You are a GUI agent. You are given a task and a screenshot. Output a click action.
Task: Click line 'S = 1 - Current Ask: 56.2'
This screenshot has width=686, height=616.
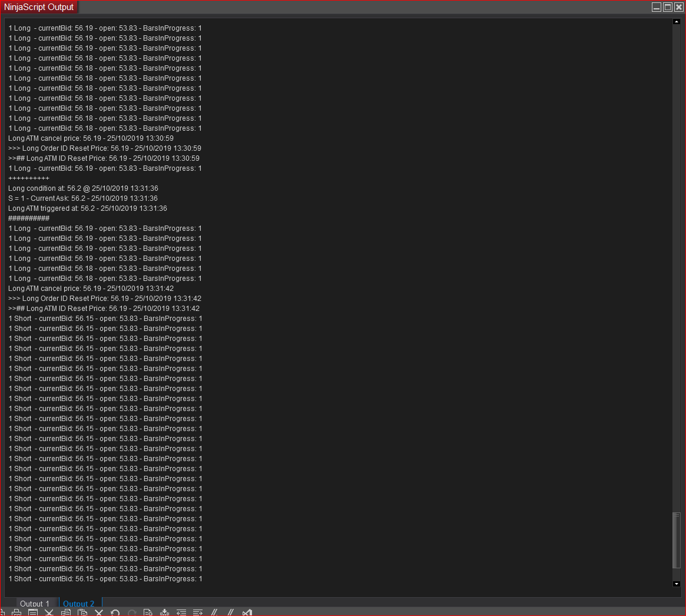[x=83, y=198]
